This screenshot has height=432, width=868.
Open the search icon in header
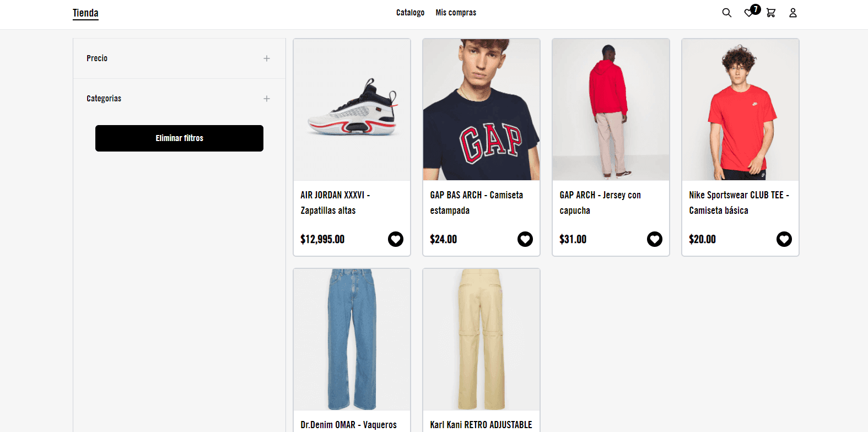(727, 13)
